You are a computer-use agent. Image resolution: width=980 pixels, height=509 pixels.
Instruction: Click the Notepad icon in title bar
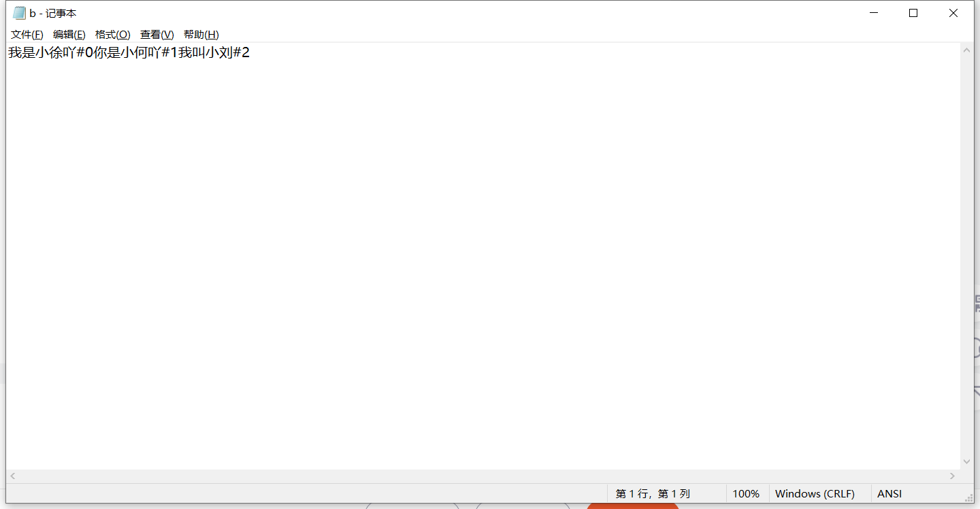pyautogui.click(x=19, y=13)
